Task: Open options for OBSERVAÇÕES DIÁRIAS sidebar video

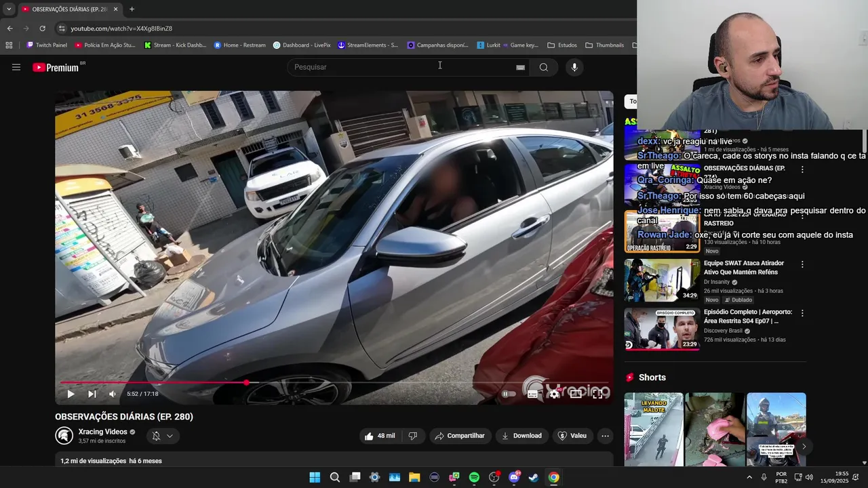Action: tap(802, 169)
